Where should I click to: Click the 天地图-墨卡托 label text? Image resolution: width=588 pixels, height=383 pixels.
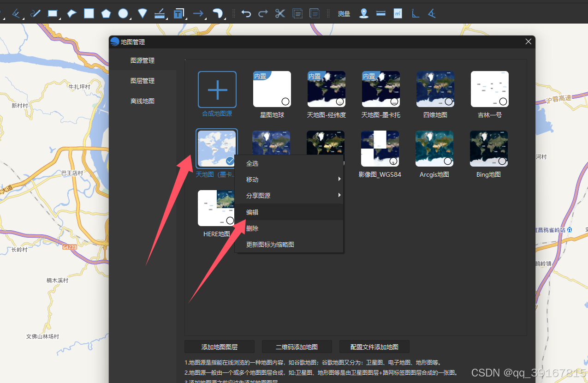381,115
